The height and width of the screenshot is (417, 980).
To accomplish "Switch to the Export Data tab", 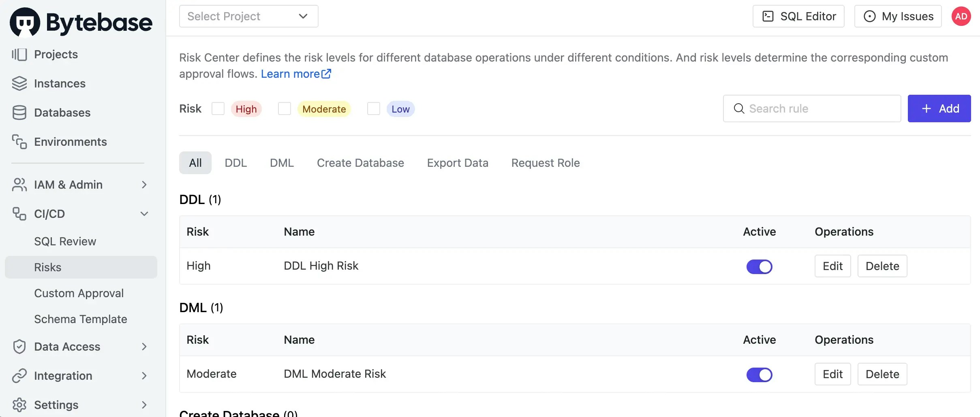I will (x=458, y=163).
